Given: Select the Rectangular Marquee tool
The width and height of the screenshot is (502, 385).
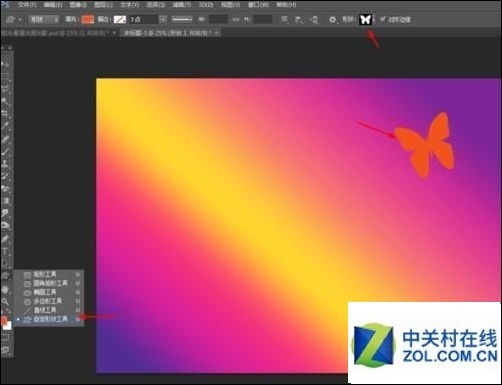Looking at the screenshot, I should point(5,76).
